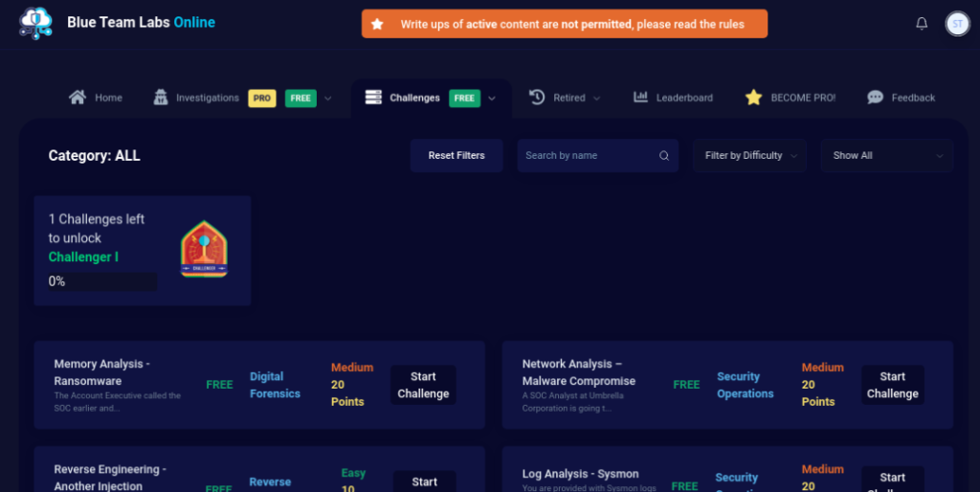Start the Memory Analysis - Ransomware challenge
This screenshot has width=980, height=492.
[423, 385]
